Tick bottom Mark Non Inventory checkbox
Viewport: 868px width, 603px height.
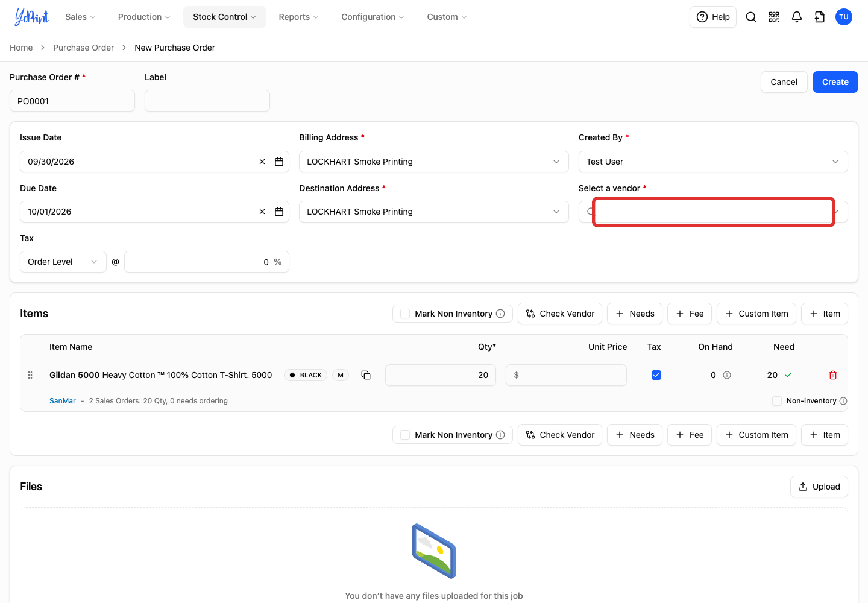405,435
